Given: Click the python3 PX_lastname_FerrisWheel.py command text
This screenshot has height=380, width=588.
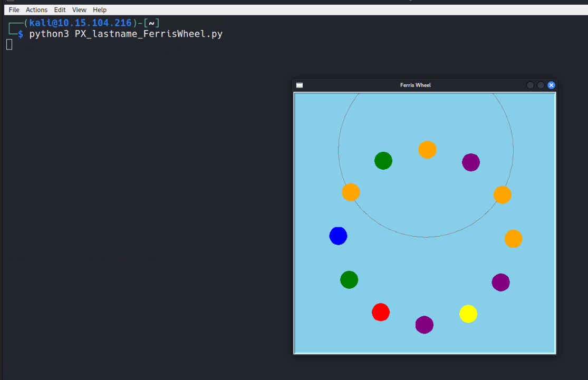Looking at the screenshot, I should pos(126,34).
